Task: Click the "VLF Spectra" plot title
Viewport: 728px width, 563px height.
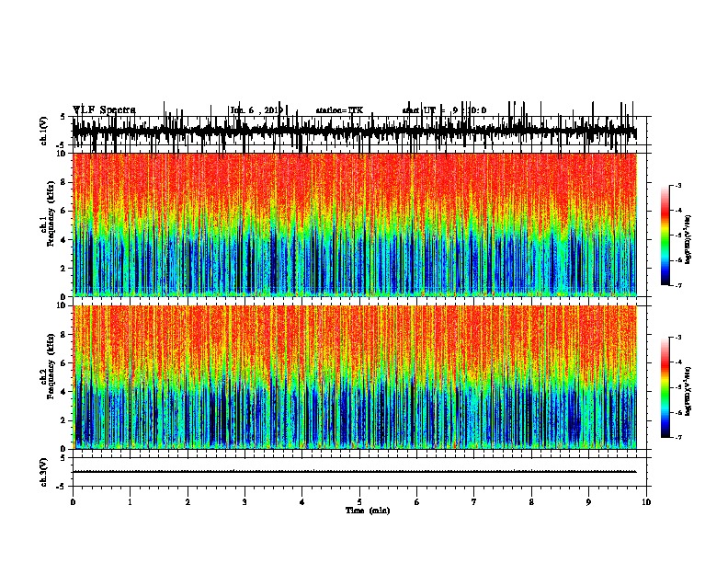Action: pyautogui.click(x=104, y=109)
